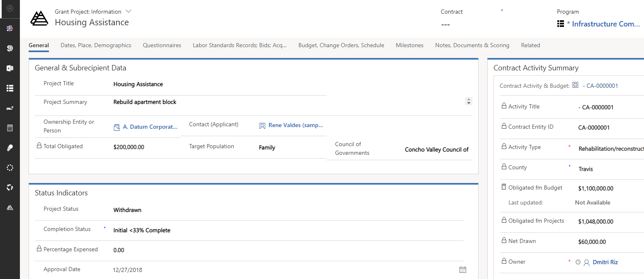The height and width of the screenshot is (279, 644).
Task: Expand the Grant Project form selector chevron
Action: 128,12
